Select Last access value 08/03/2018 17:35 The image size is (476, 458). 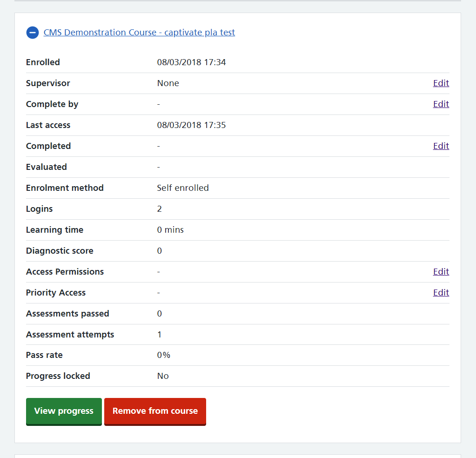click(191, 125)
